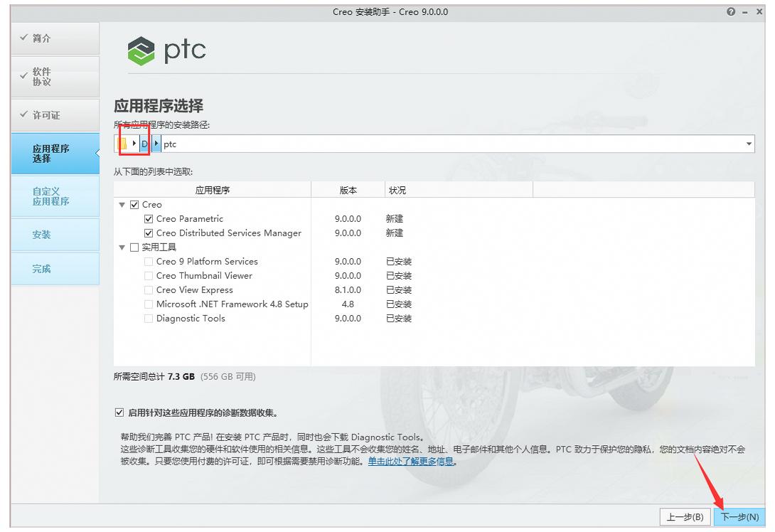Click the folder icon in install path
The image size is (775, 532).
(x=123, y=144)
